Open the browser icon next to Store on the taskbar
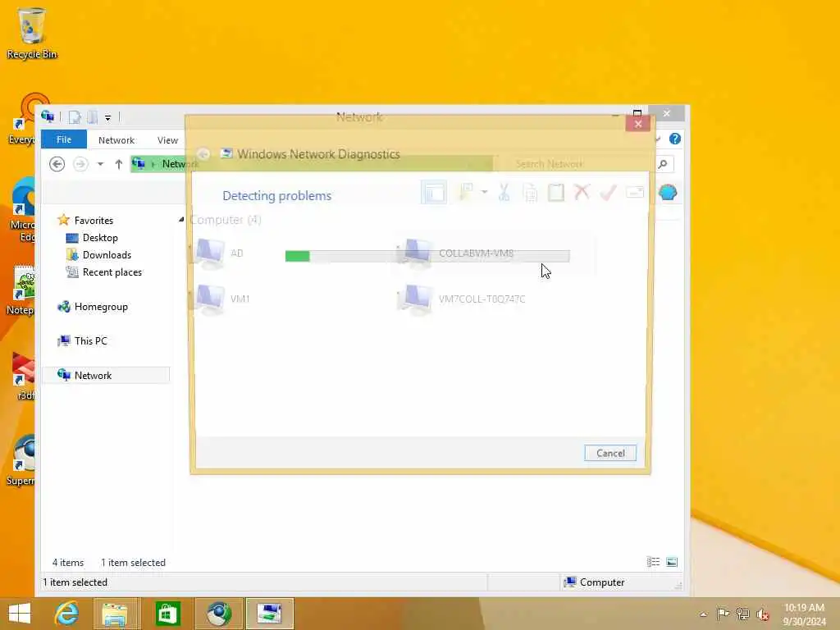 (218, 614)
